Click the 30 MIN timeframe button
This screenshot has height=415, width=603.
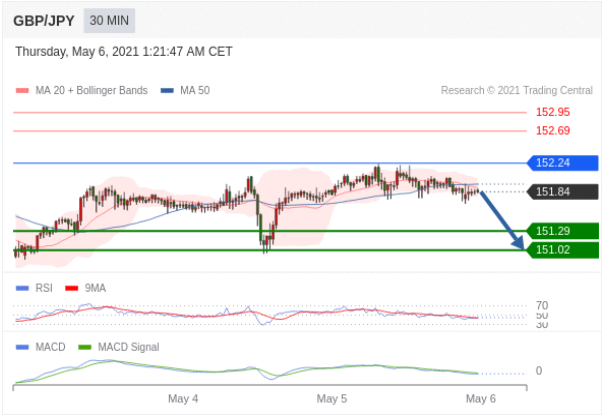[x=109, y=20]
